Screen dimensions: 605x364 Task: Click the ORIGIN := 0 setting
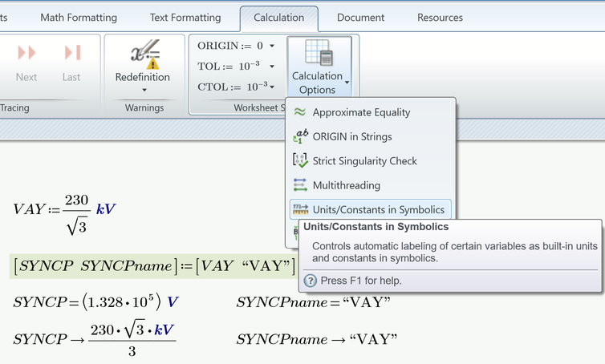pyautogui.click(x=230, y=46)
